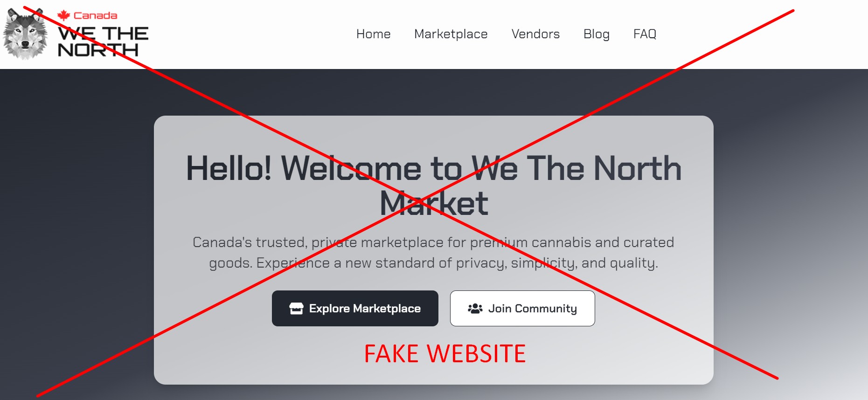Click the 'Hello! Welcome to We The North' heading
Screen dimensions: 868x400
point(434,168)
